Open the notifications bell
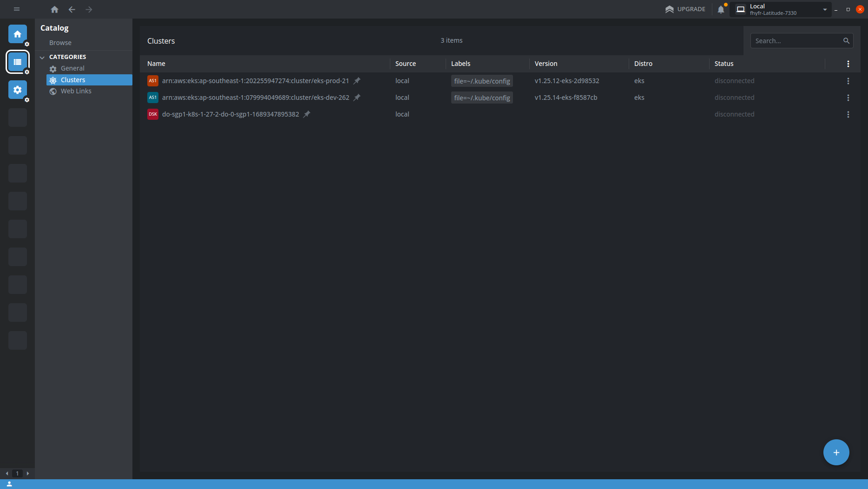 tap(721, 9)
